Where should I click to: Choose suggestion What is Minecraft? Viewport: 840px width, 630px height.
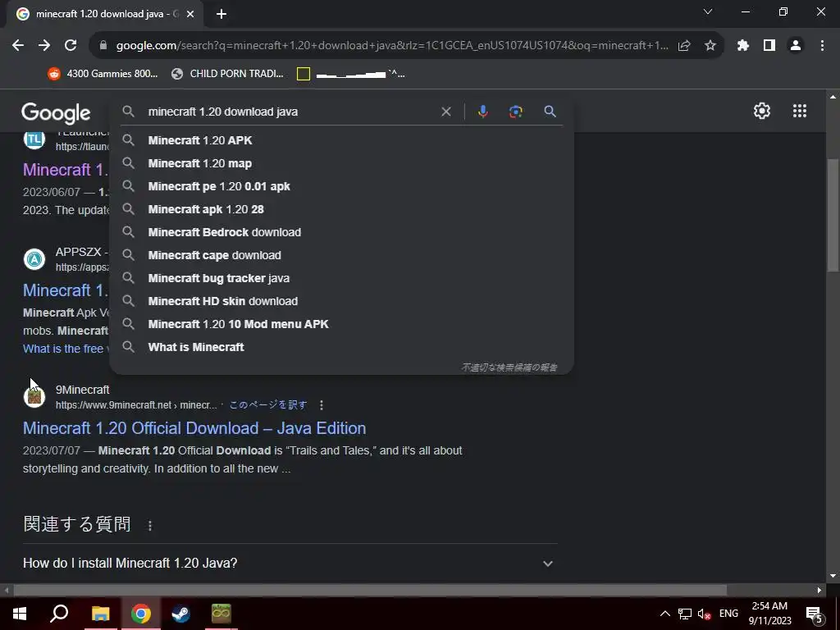342,348
